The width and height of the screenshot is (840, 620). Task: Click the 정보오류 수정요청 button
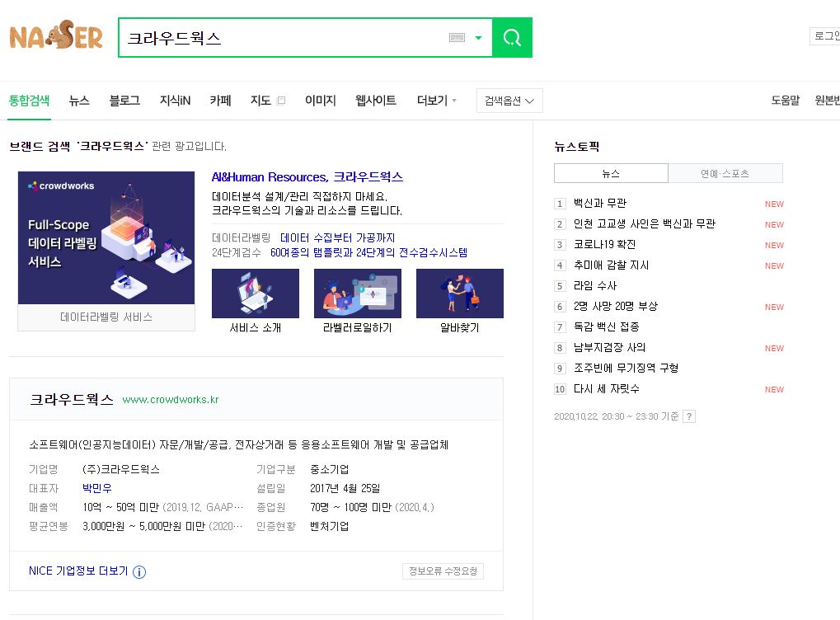click(443, 571)
